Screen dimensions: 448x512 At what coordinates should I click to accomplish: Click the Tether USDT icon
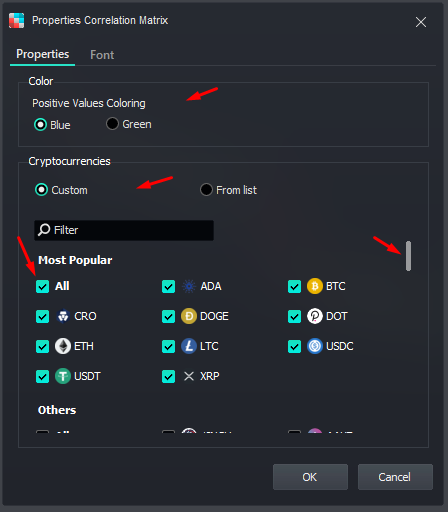pyautogui.click(x=63, y=376)
